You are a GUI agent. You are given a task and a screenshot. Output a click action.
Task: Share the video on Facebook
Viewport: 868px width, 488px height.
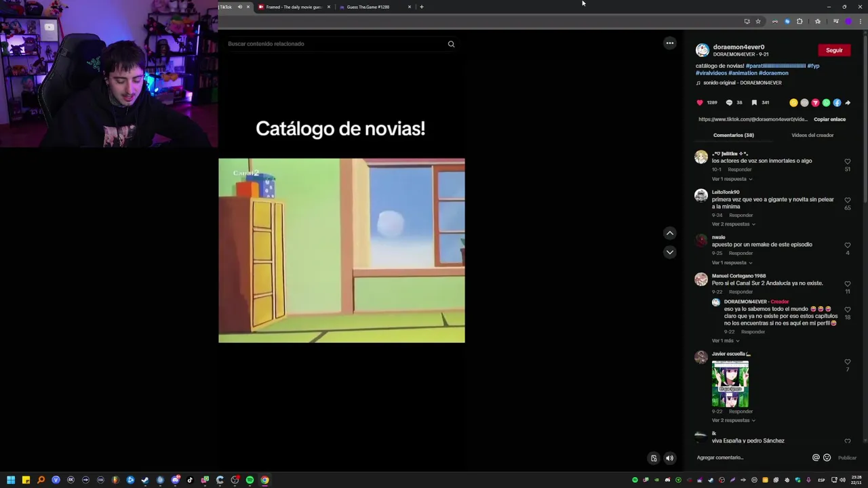(837, 103)
